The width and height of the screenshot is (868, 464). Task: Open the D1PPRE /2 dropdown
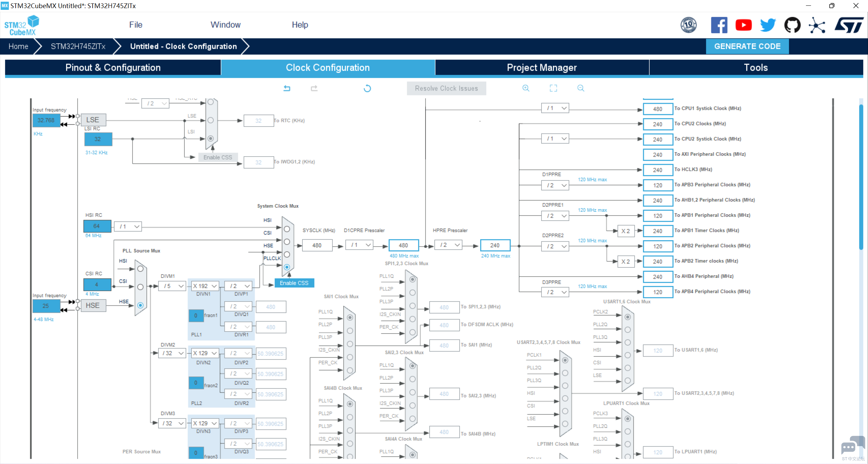pos(555,185)
